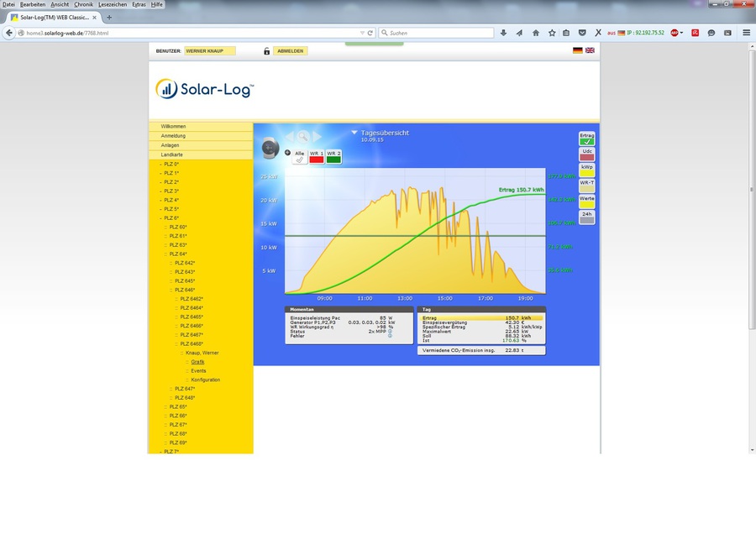Open the Konfiguration link in sidebar
756x550 pixels.
point(205,380)
